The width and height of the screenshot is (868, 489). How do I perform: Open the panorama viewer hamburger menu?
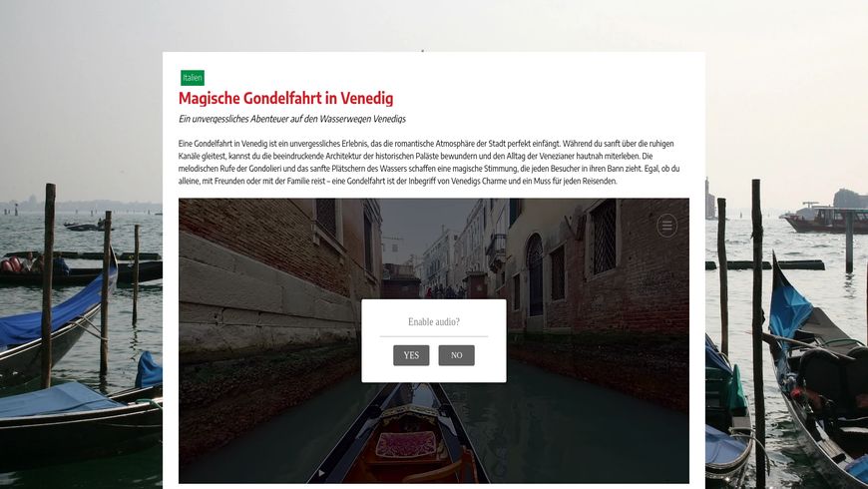point(666,226)
